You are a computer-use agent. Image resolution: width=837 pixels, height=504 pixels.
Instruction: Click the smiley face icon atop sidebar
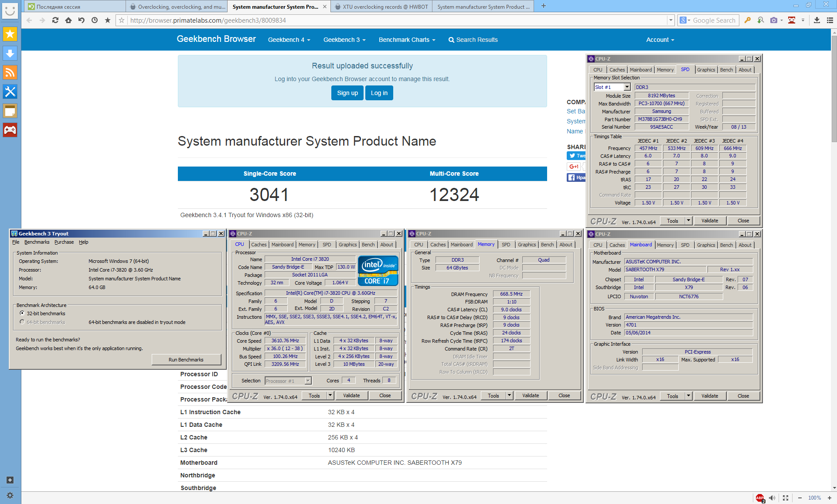[10, 10]
